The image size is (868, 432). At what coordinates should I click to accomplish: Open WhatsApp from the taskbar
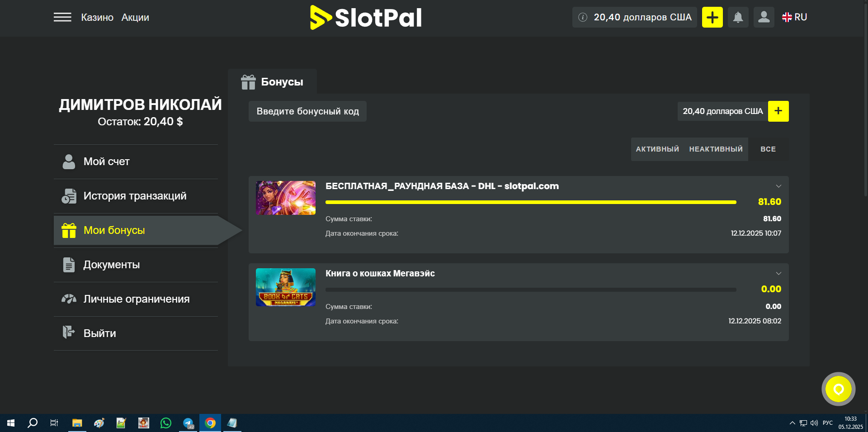(x=166, y=423)
